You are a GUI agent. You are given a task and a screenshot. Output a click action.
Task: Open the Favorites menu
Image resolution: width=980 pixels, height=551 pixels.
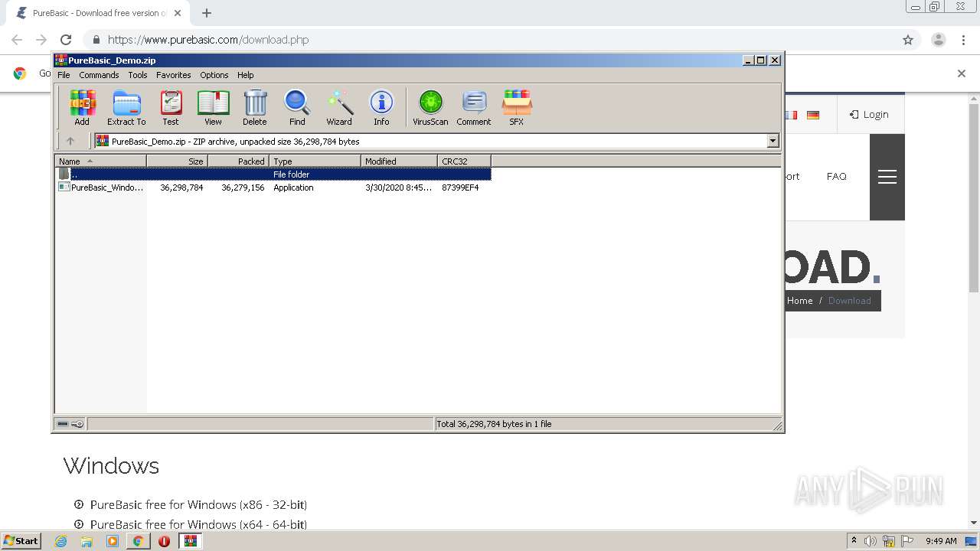[174, 75]
